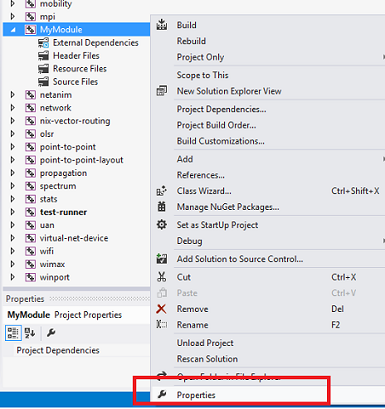Expand the test-runner project node

coord(13,212)
